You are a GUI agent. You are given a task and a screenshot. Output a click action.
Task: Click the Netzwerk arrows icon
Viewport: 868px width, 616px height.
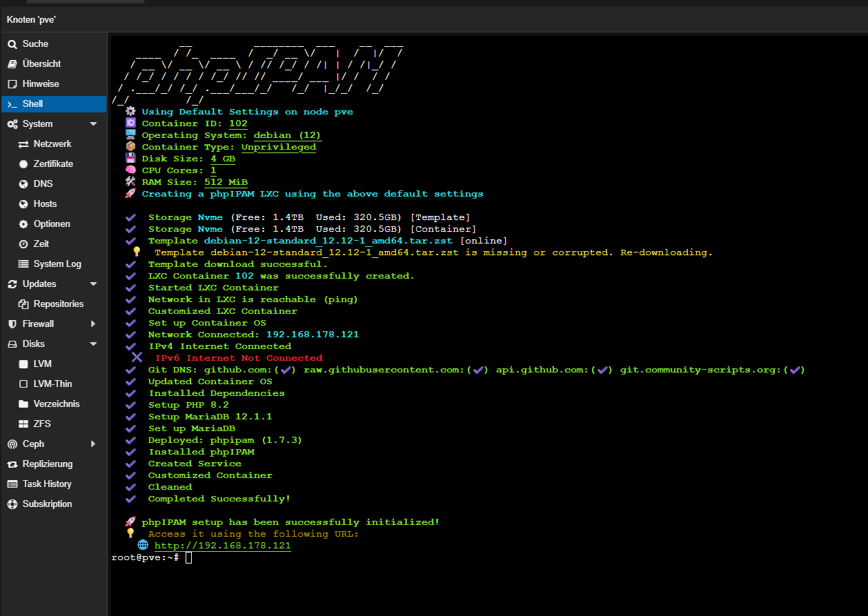click(x=23, y=144)
